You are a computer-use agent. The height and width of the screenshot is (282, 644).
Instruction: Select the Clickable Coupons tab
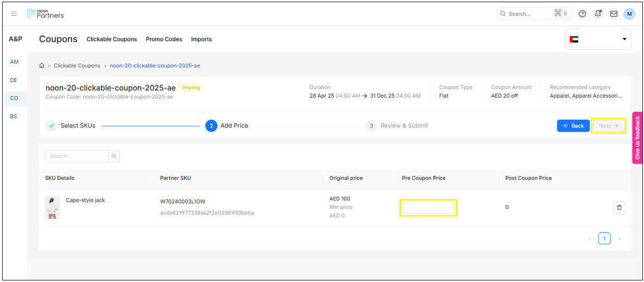pos(112,39)
